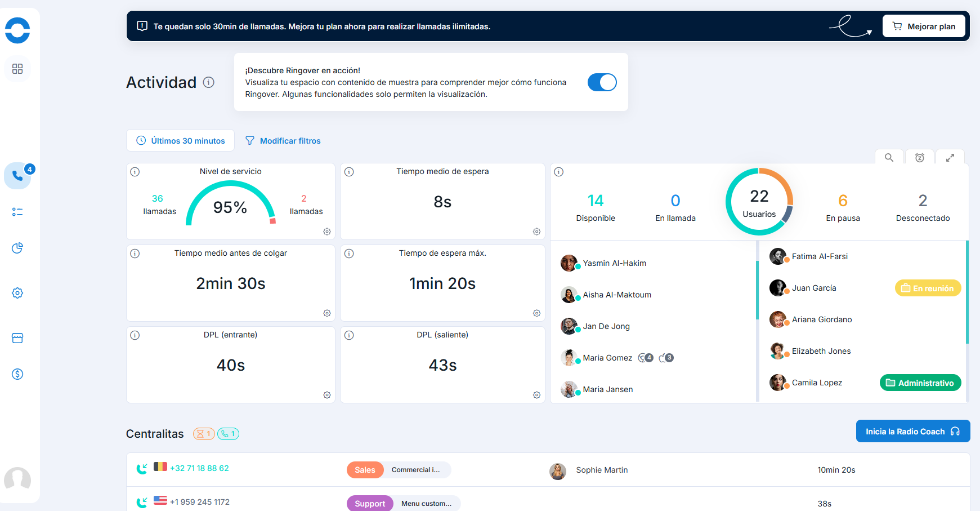Click the dollar billing icon in sidebar

17,374
